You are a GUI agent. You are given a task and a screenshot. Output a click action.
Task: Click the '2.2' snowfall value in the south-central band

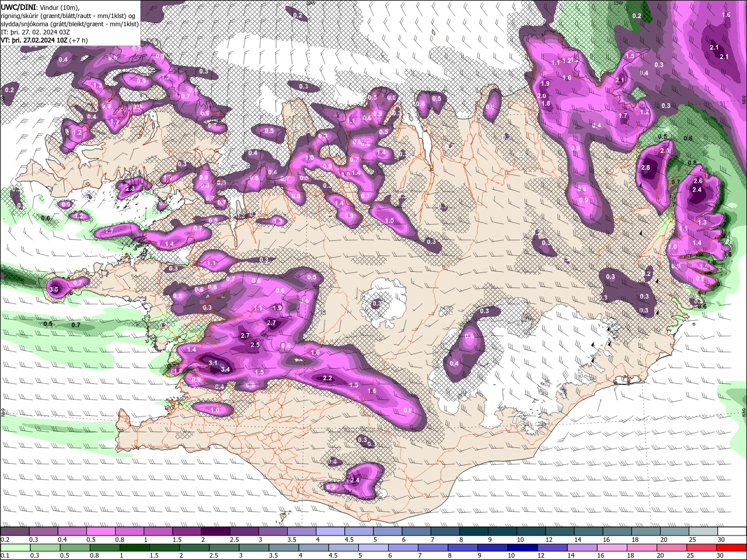(x=327, y=379)
